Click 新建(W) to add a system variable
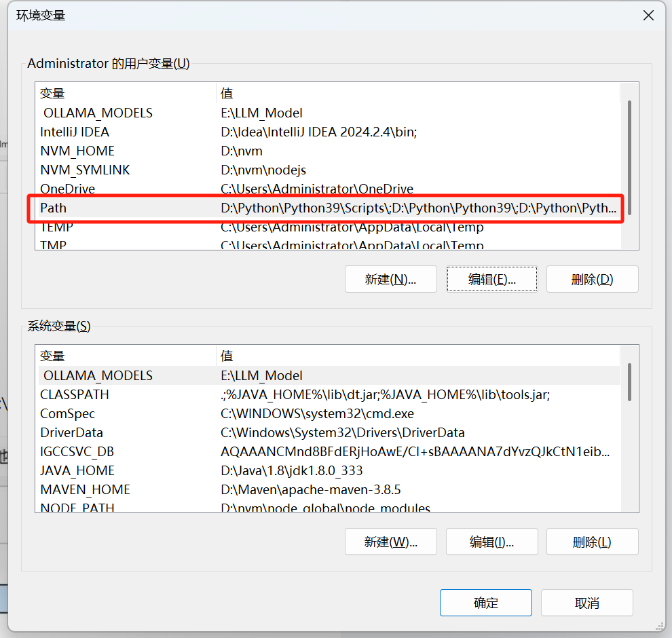Screen dimensions: 672x638 tap(390, 542)
